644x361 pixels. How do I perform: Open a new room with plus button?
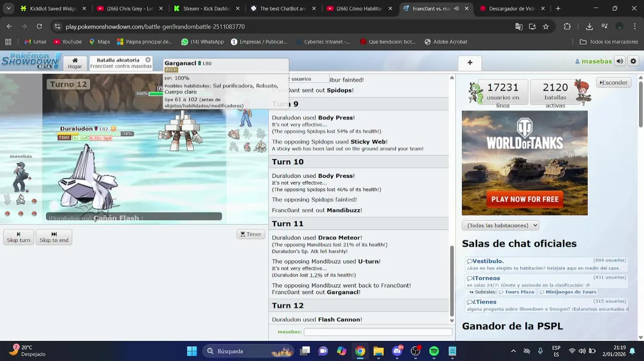coord(470,63)
